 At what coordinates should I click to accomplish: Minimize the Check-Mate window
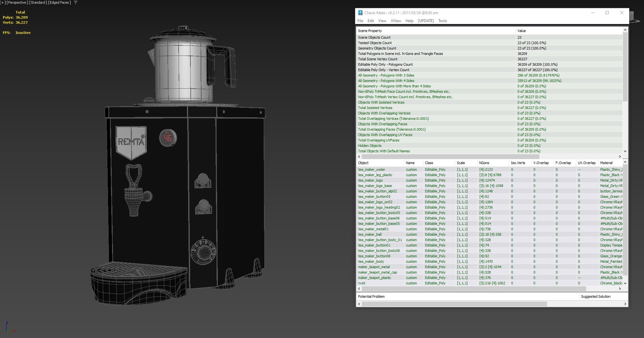[x=593, y=13]
